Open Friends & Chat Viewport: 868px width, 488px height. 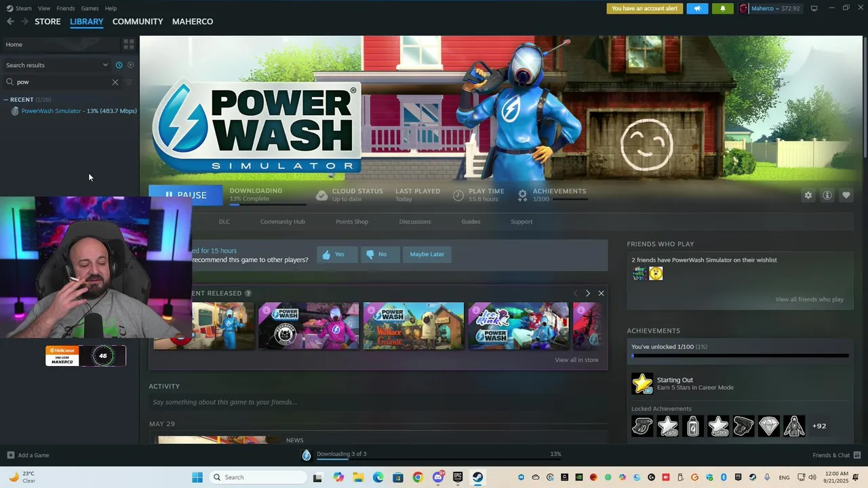click(836, 455)
